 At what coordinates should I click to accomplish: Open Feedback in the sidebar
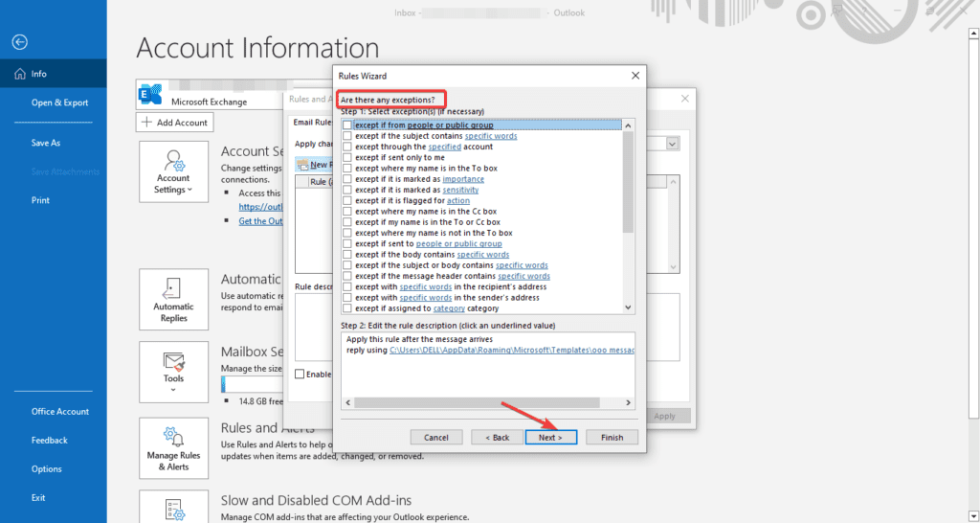[x=50, y=441]
